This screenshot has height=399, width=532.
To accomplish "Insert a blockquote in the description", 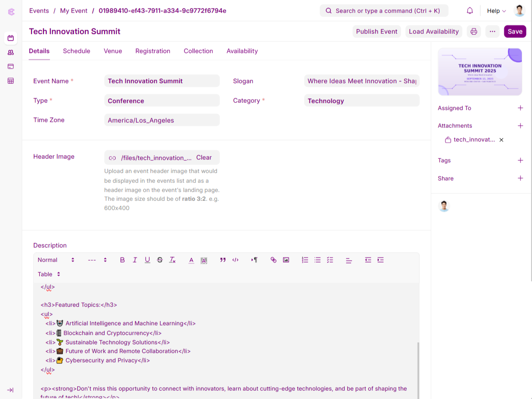I will 223,260.
